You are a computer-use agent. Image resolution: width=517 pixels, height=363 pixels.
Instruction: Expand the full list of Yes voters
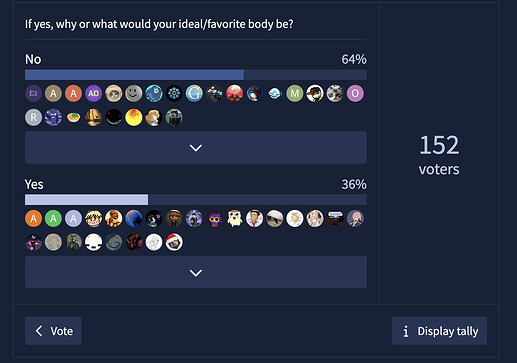(196, 272)
